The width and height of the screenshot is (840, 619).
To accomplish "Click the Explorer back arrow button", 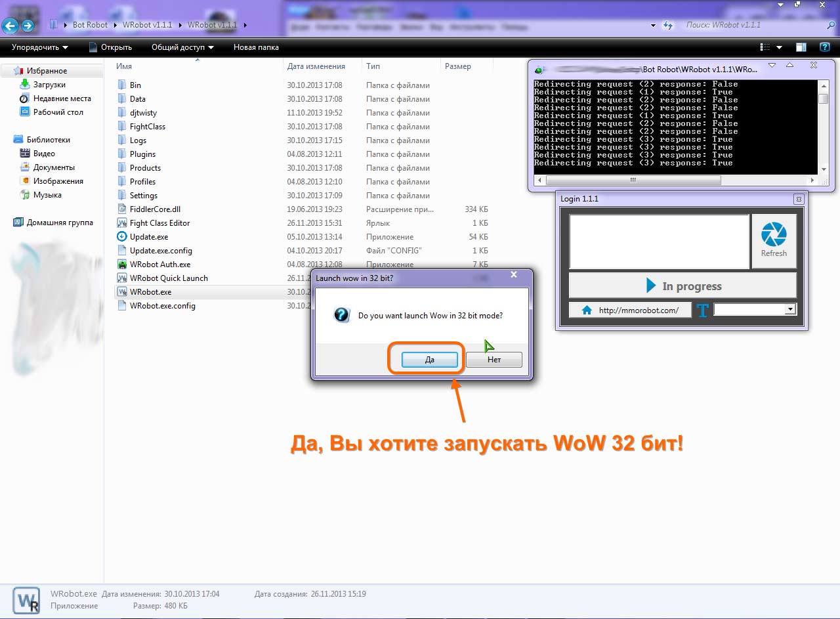I will [10, 26].
